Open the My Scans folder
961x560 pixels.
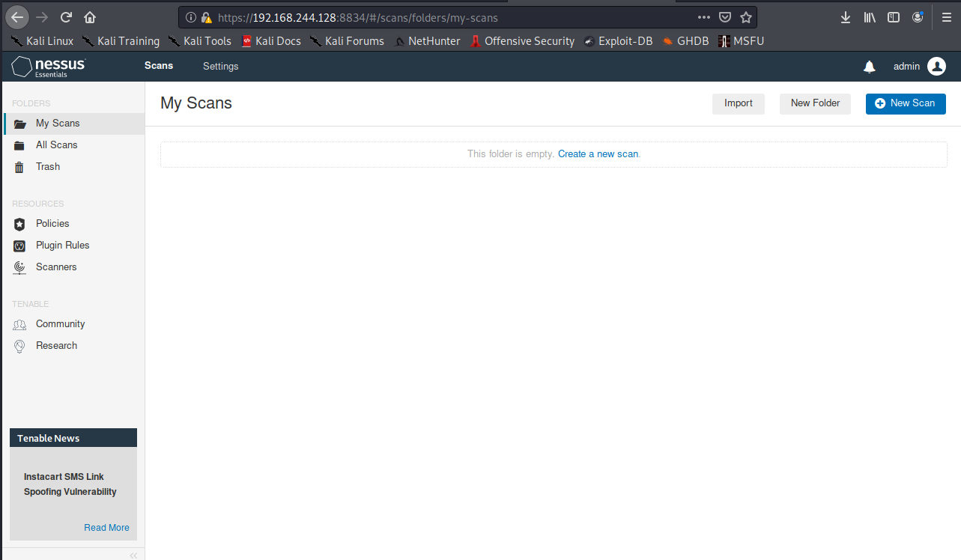tap(73, 124)
